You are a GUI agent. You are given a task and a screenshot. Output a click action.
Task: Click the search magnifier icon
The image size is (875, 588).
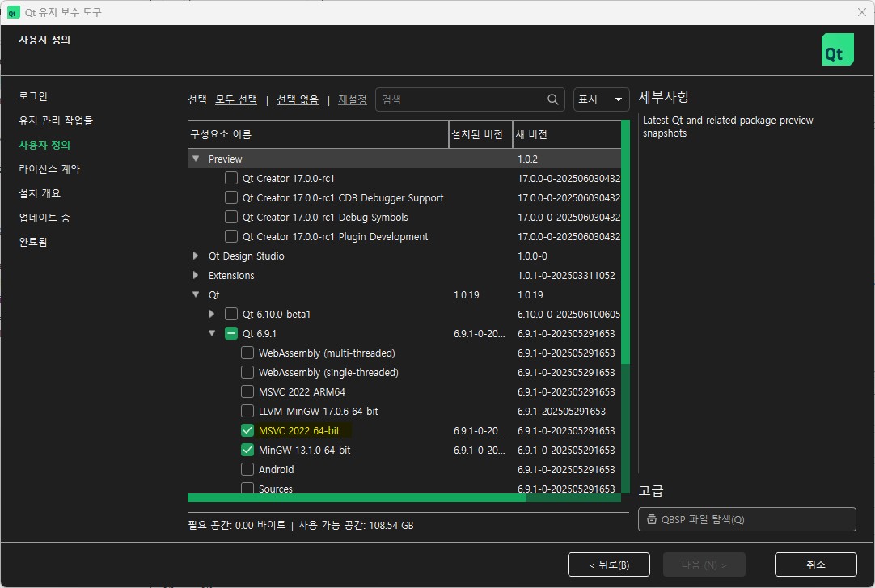(552, 99)
